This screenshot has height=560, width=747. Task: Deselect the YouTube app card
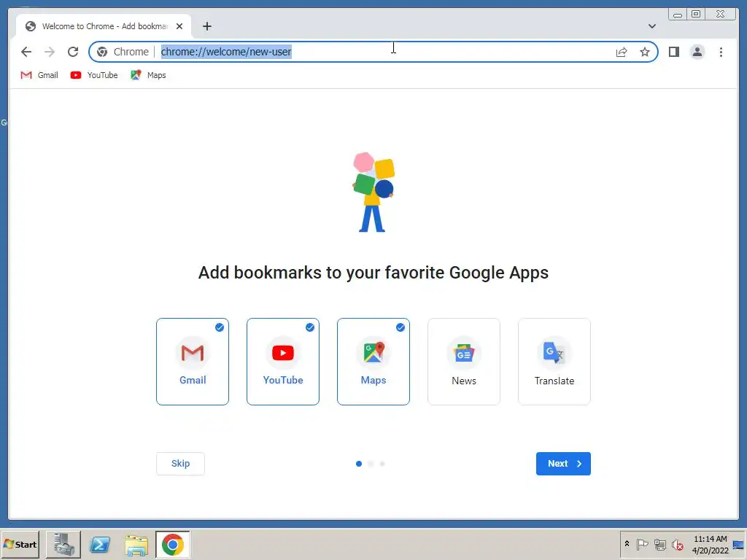point(283,362)
